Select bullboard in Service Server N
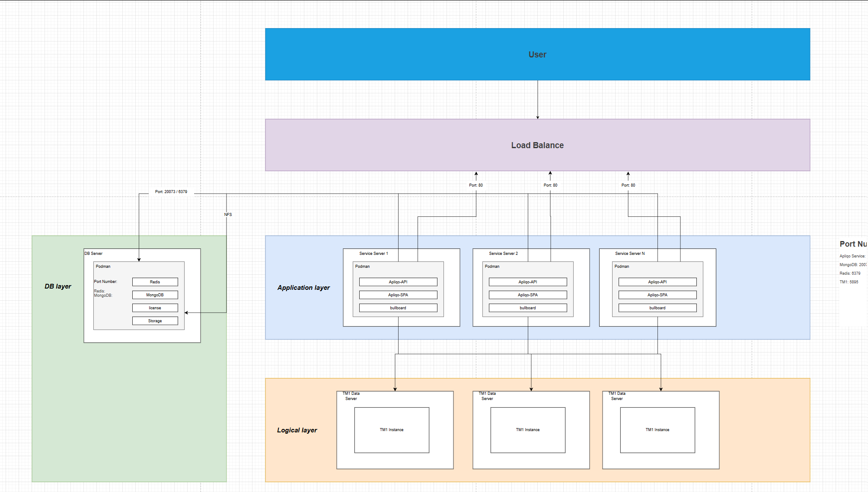868x492 pixels. [x=657, y=308]
